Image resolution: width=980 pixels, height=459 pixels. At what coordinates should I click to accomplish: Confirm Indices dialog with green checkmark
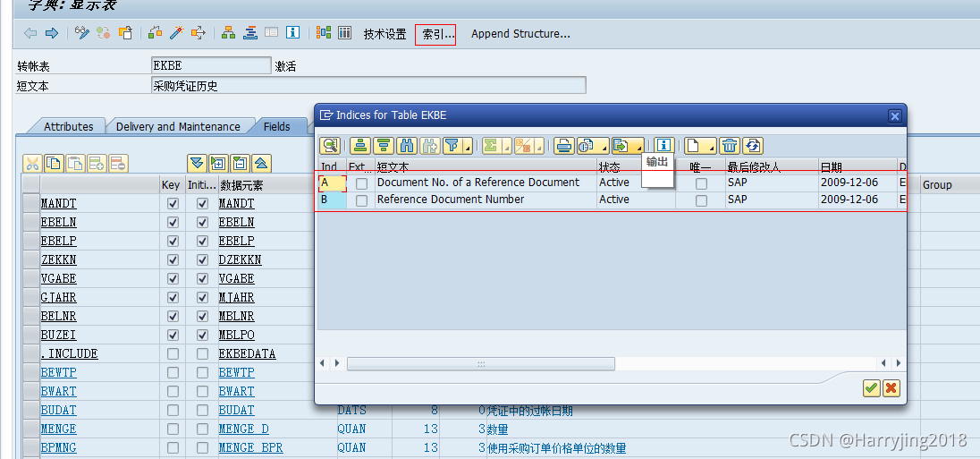pos(871,388)
